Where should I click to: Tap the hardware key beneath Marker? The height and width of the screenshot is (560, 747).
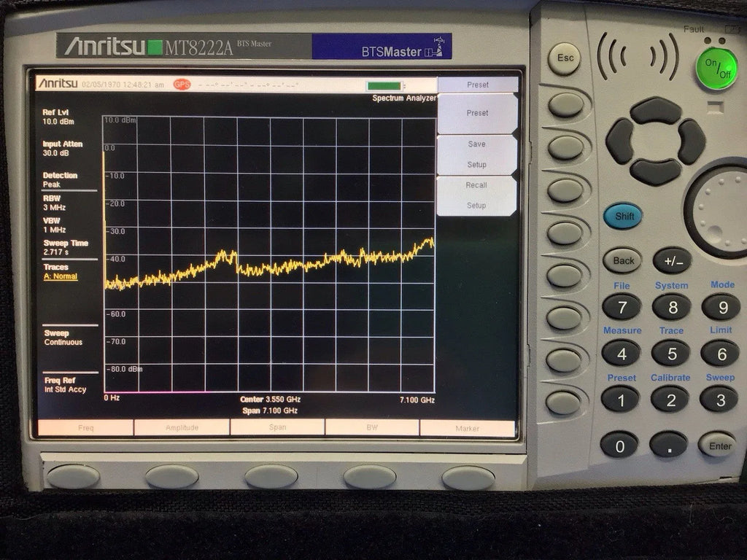(468, 478)
